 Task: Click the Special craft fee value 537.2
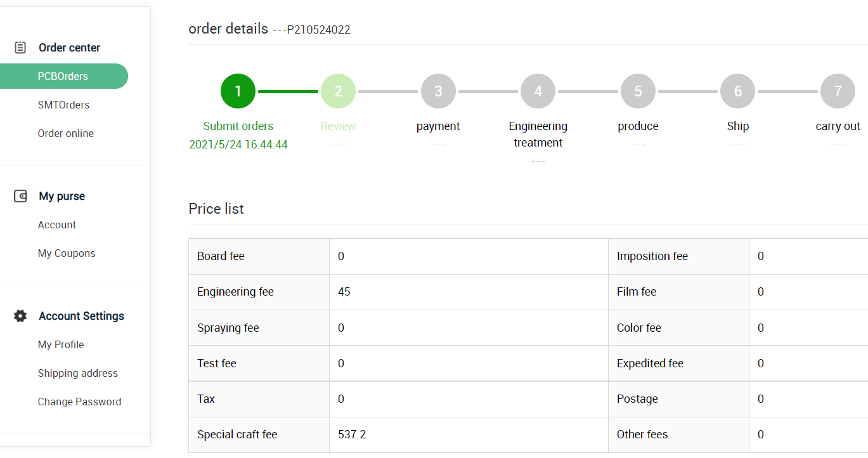(352, 435)
